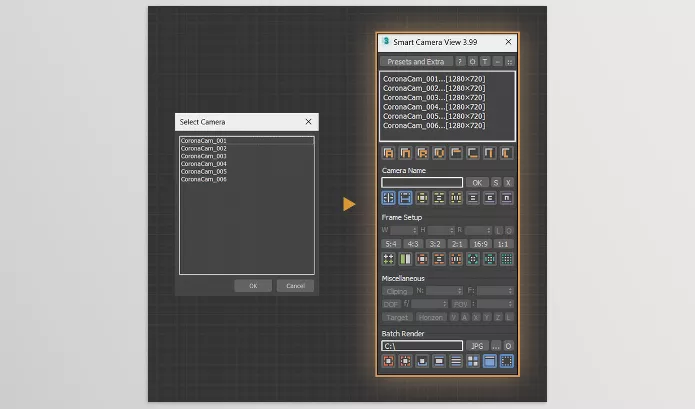Click the orange letter R camera icon
This screenshot has width=695, height=409.
coord(422,153)
